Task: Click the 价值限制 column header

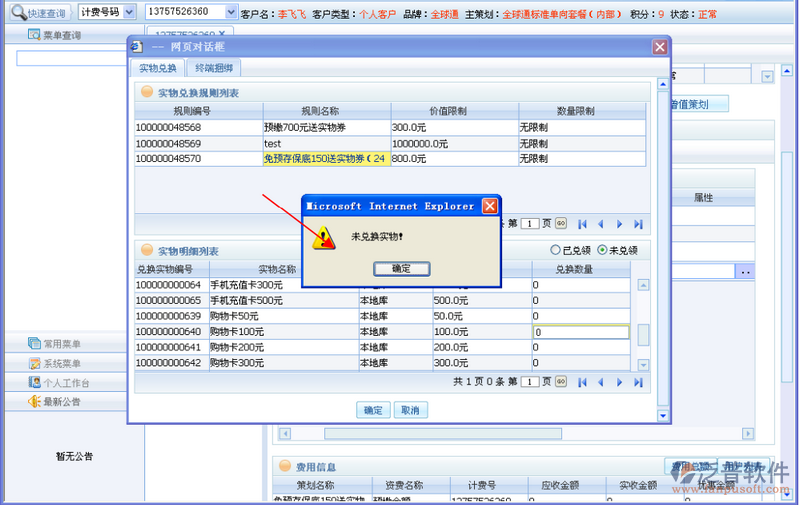Action: [x=455, y=111]
